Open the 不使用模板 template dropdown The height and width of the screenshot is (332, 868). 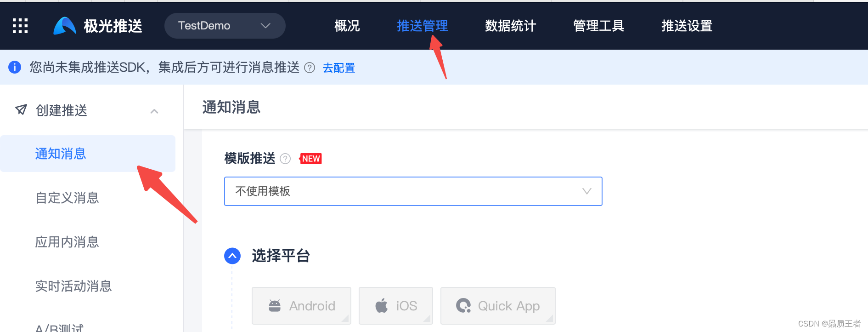point(413,191)
